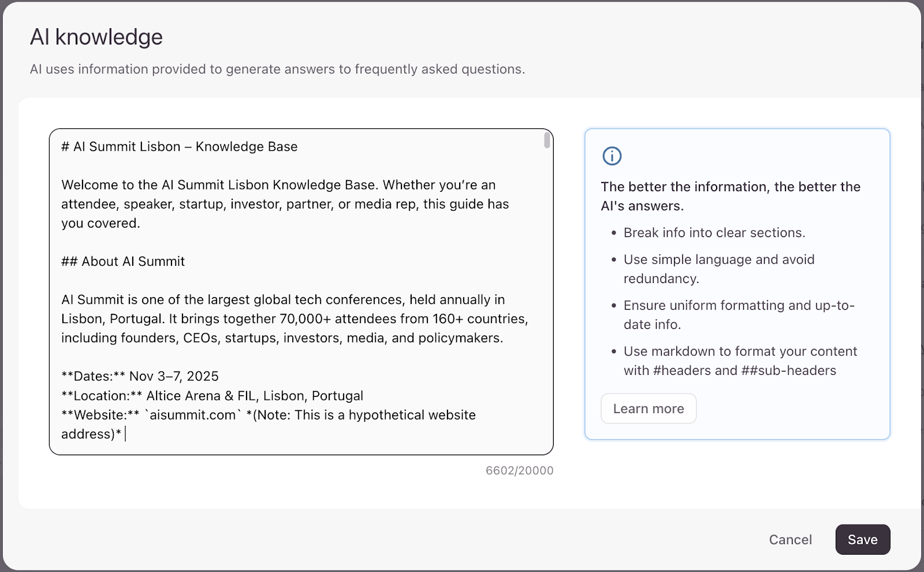Click the 'AI knowledge' dialog title
924x572 pixels.
coord(96,37)
